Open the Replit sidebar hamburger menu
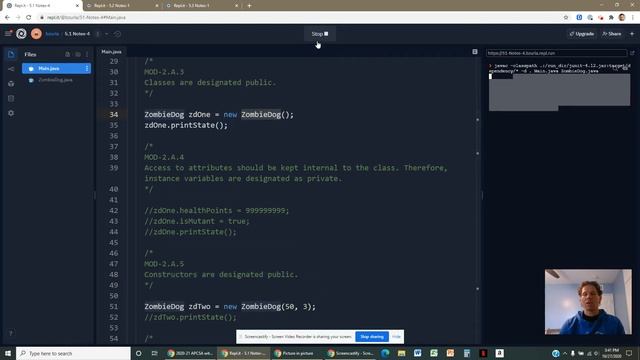640x360 pixels. click(x=8, y=33)
